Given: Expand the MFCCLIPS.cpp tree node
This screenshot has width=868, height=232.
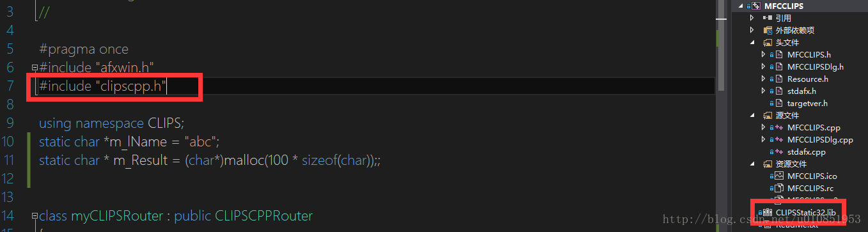Looking at the screenshot, I should (x=764, y=127).
